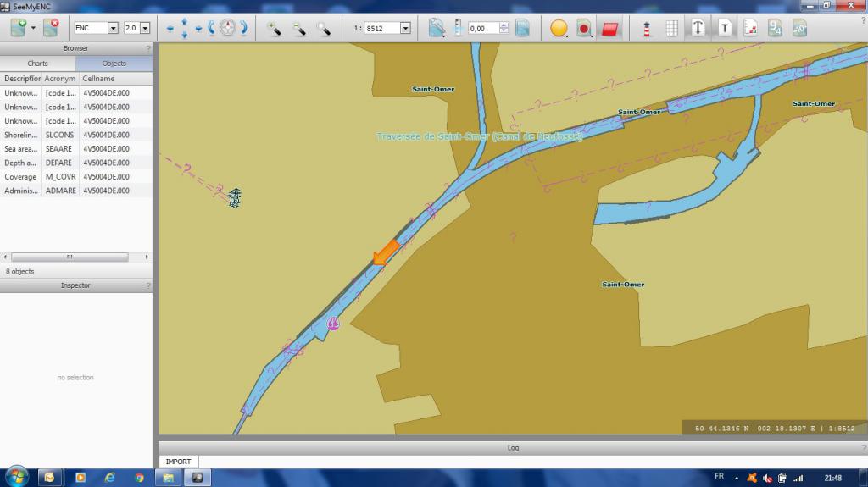Image resolution: width=868 pixels, height=487 pixels.
Task: Click the lighthouse lights icon
Action: coord(646,28)
